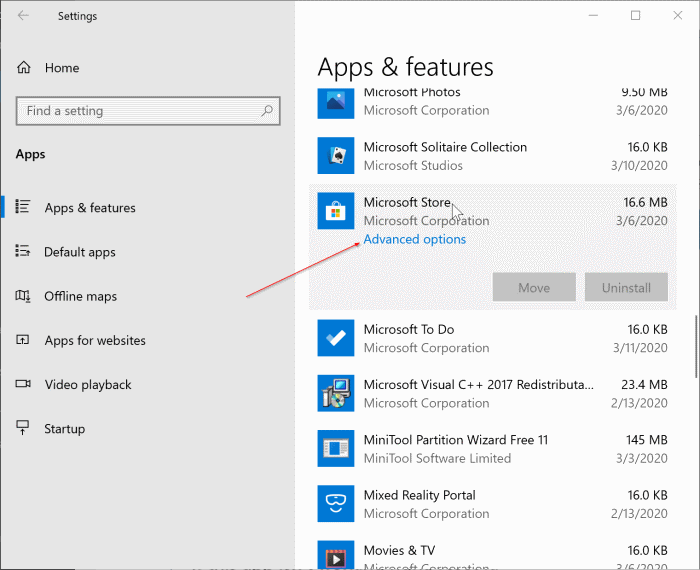Click MiniTool Software Limited publisher text
Image resolution: width=700 pixels, height=570 pixels.
(437, 458)
